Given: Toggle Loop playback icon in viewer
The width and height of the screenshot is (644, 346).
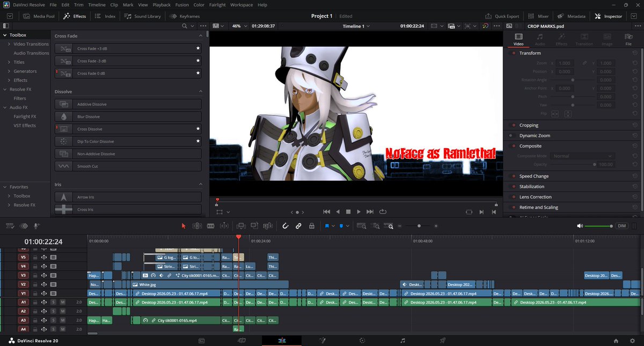Looking at the screenshot, I should pyautogui.click(x=383, y=212).
